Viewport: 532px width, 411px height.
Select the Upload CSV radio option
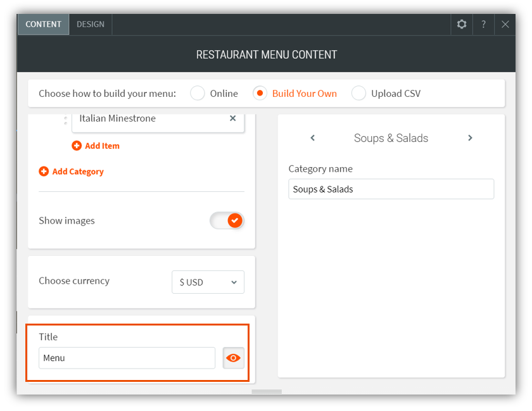pos(359,93)
